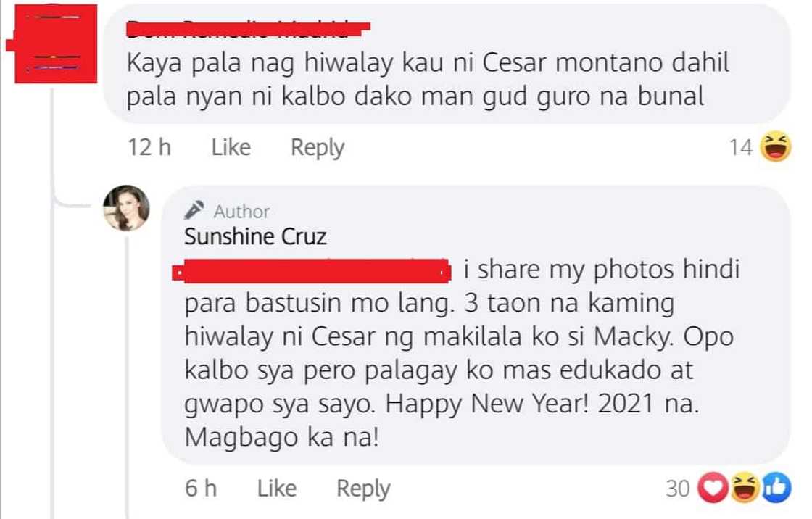The width and height of the screenshot is (812, 519).
Task: Reply to the comment posted 12 h ago
Action: 317,148
